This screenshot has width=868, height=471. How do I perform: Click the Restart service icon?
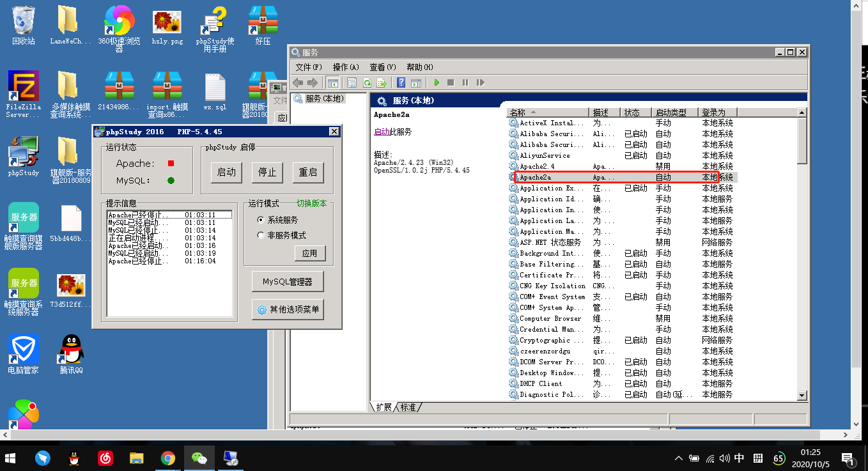pos(481,82)
